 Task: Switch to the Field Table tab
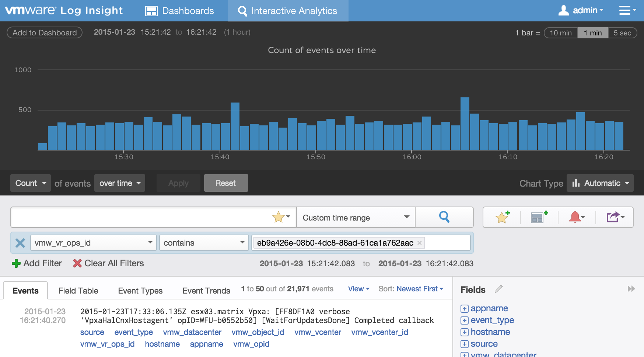[x=78, y=291]
